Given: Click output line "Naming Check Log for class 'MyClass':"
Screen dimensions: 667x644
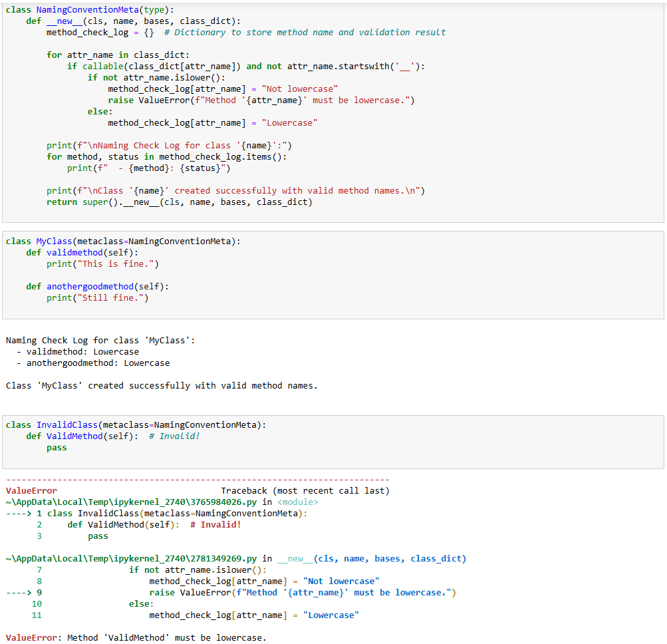Looking at the screenshot, I should (x=100, y=341).
